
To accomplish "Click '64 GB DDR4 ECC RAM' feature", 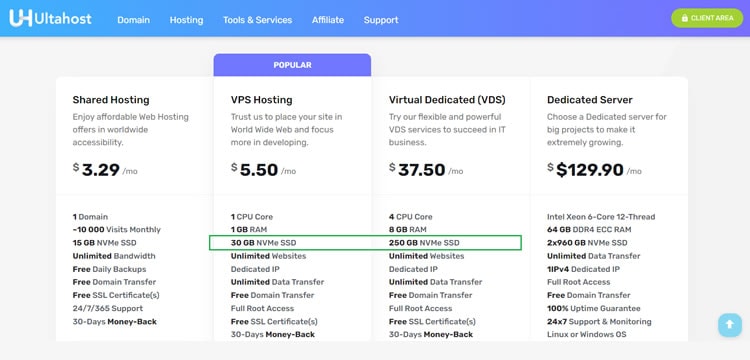I will pos(589,230).
